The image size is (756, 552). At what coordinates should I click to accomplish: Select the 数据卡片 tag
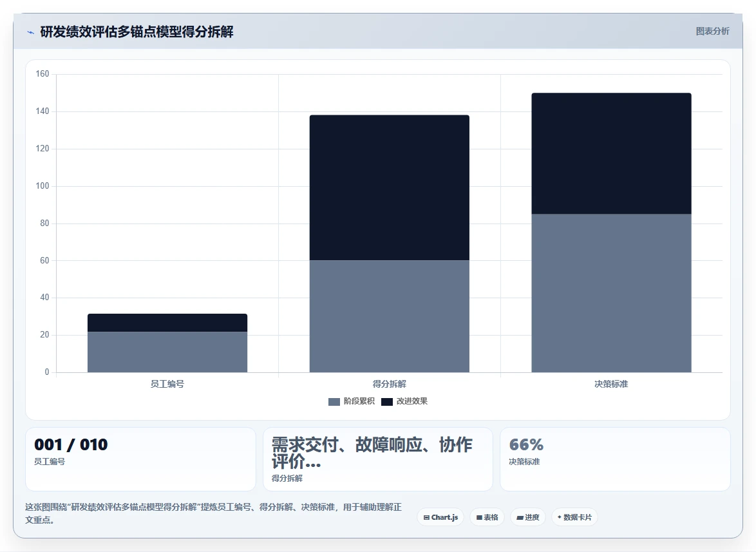(x=574, y=517)
